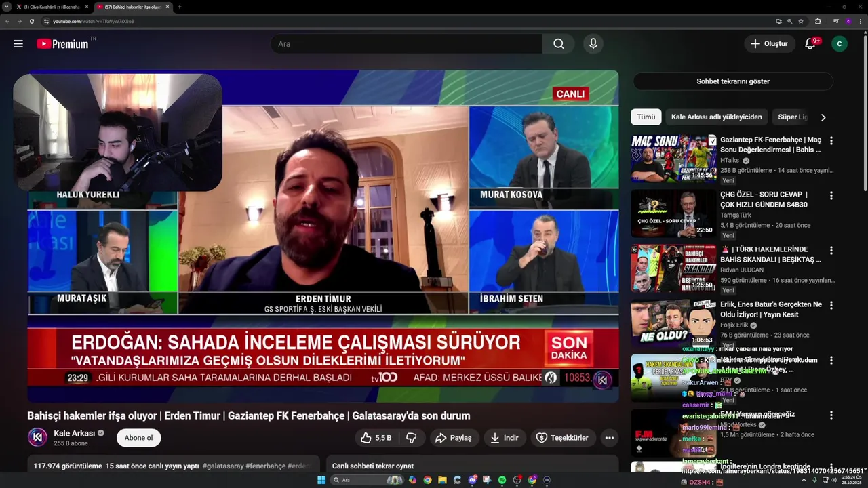
Task: Open Windows Start menu
Action: click(x=321, y=480)
